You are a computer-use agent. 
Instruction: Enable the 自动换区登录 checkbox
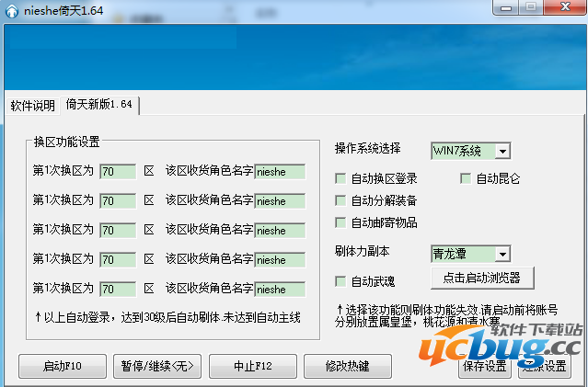click(x=341, y=178)
